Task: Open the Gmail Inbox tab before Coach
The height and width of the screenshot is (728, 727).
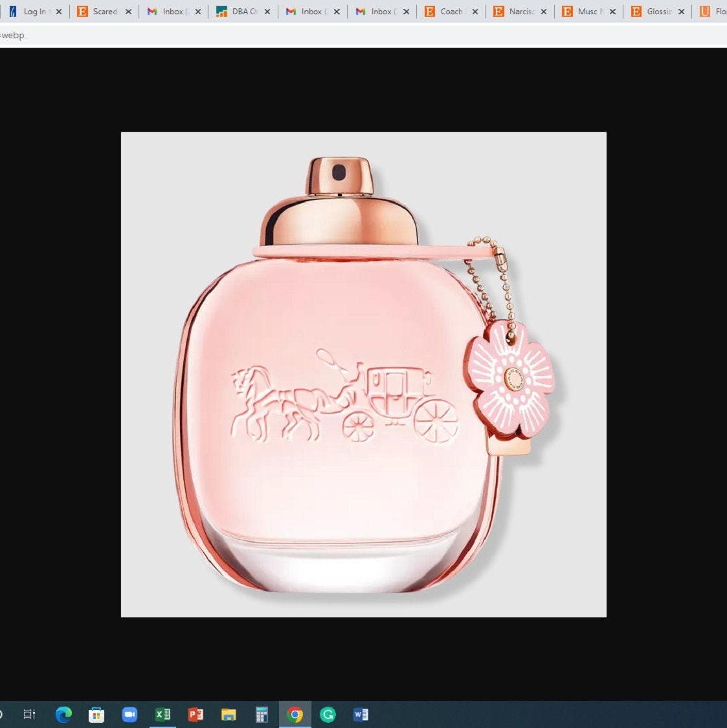Action: pyautogui.click(x=383, y=12)
